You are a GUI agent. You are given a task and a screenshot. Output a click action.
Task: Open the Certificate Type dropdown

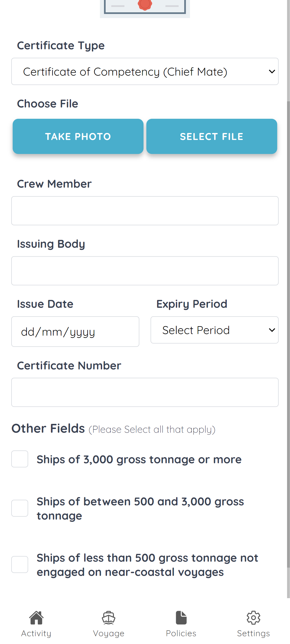click(x=145, y=71)
